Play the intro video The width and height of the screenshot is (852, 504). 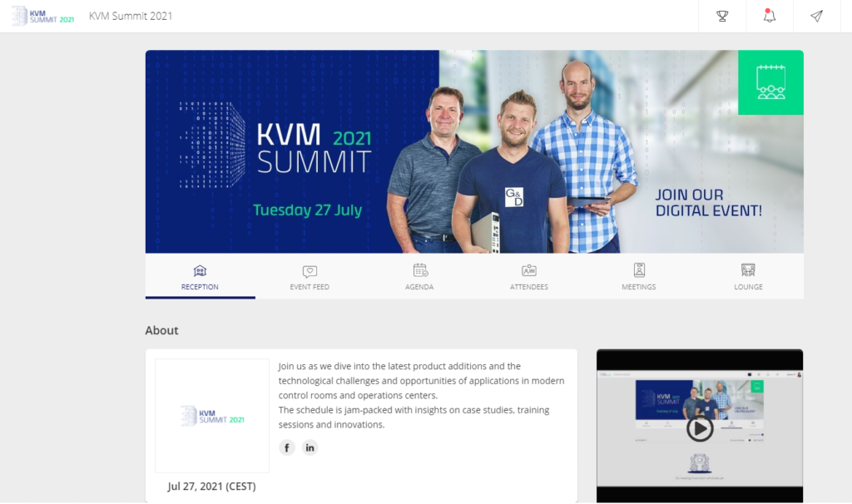point(699,428)
